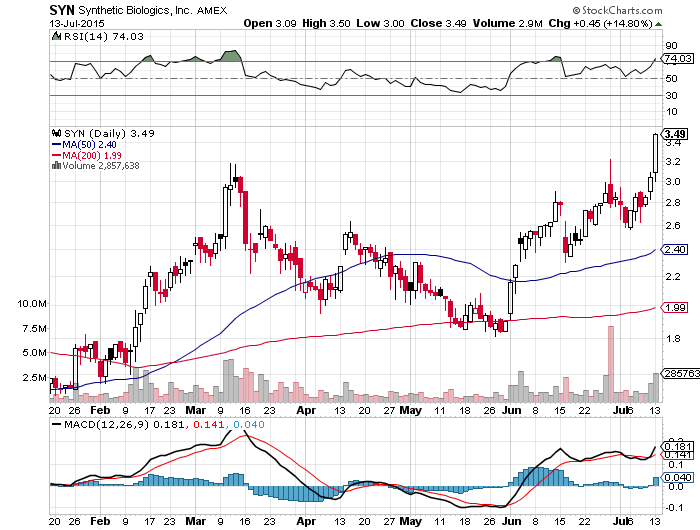The width and height of the screenshot is (700, 530).
Task: Click the 285763 volume tag
Action: click(681, 373)
